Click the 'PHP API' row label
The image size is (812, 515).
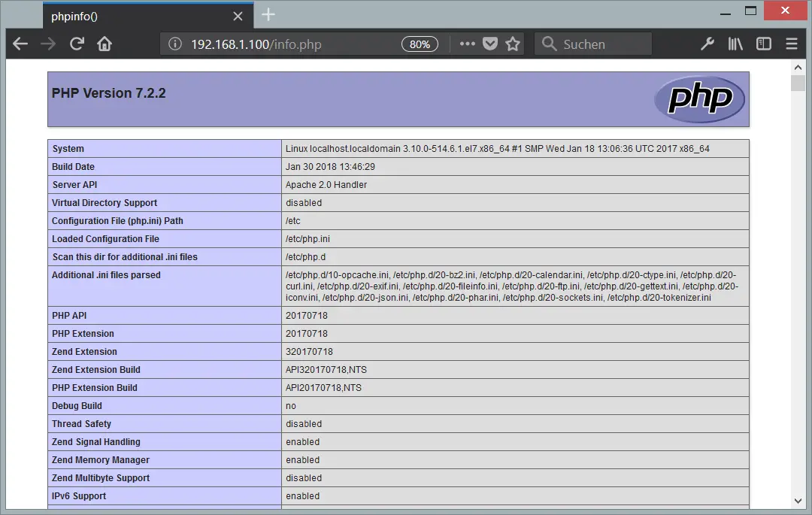[69, 316]
